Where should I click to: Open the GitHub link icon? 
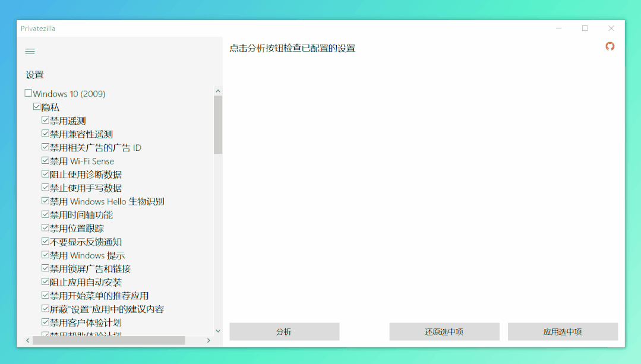click(610, 46)
